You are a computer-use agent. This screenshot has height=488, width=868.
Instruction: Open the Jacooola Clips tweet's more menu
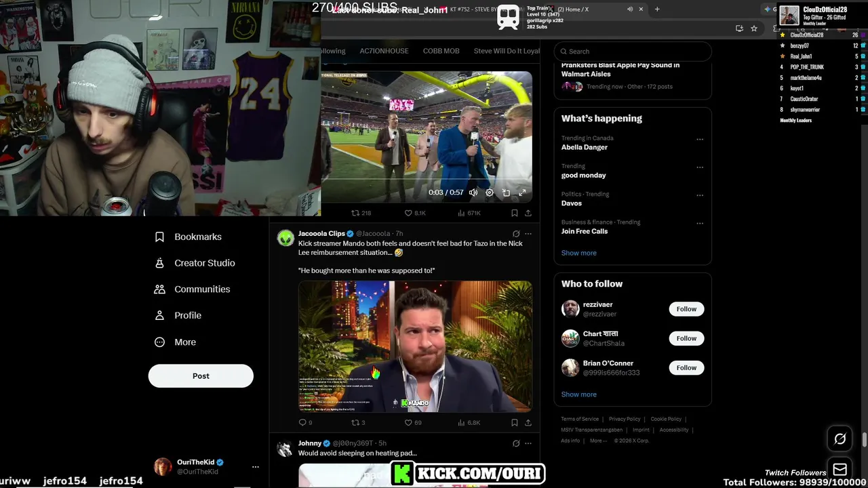pyautogui.click(x=528, y=234)
